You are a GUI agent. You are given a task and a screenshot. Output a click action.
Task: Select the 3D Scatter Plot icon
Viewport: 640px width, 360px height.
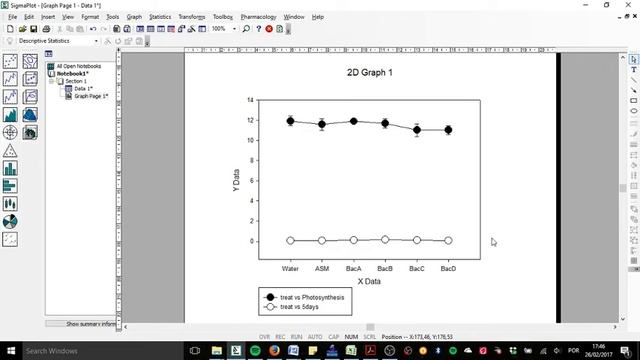[x=30, y=79]
